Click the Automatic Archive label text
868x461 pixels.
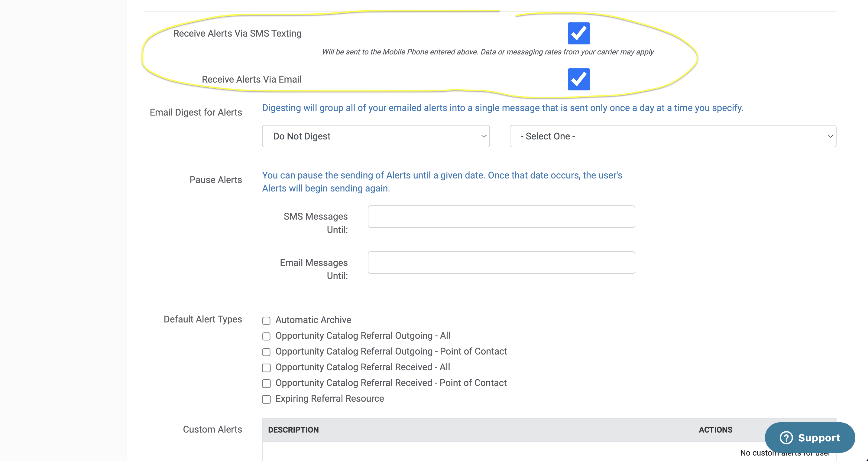[313, 320]
